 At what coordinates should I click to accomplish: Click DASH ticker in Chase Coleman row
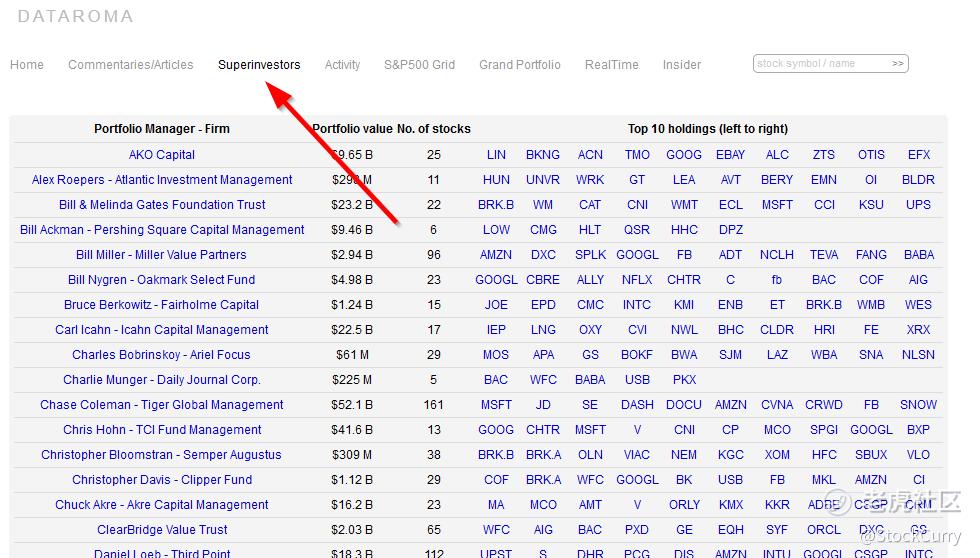(x=637, y=405)
